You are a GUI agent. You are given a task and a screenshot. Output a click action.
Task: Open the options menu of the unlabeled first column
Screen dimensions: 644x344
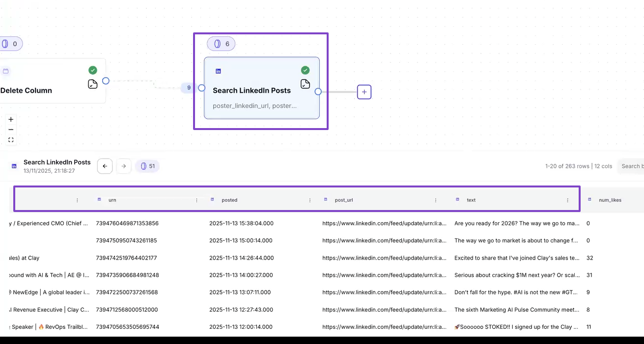[x=77, y=200]
